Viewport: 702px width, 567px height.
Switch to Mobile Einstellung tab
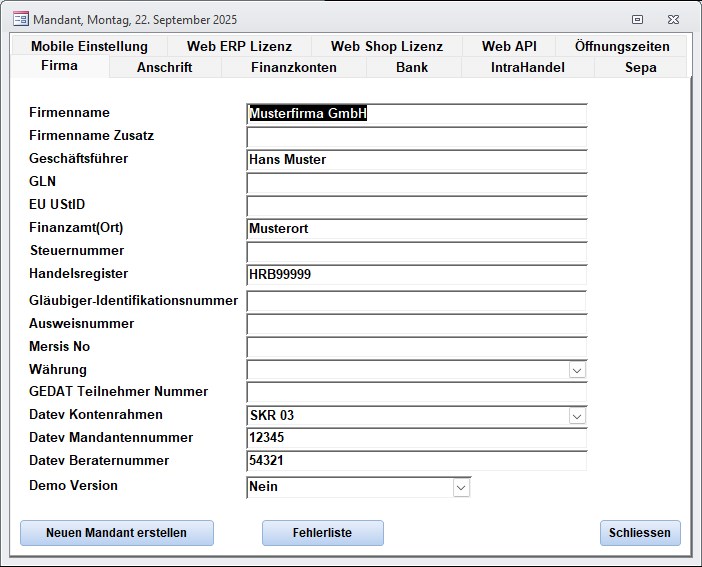click(89, 46)
